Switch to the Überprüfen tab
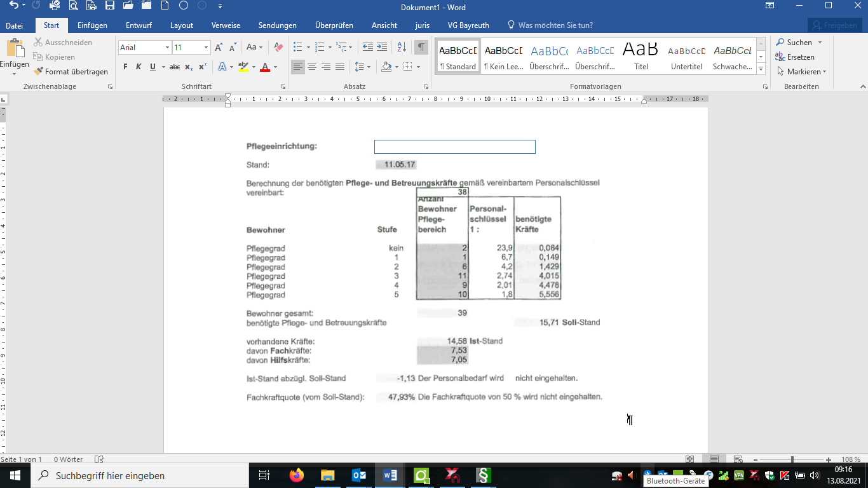 [334, 25]
